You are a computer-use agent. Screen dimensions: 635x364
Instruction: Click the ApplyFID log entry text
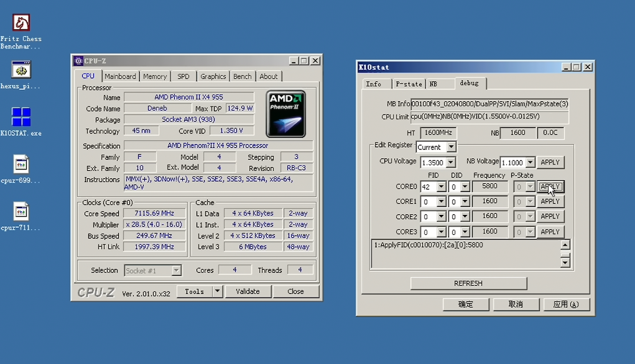(x=429, y=245)
